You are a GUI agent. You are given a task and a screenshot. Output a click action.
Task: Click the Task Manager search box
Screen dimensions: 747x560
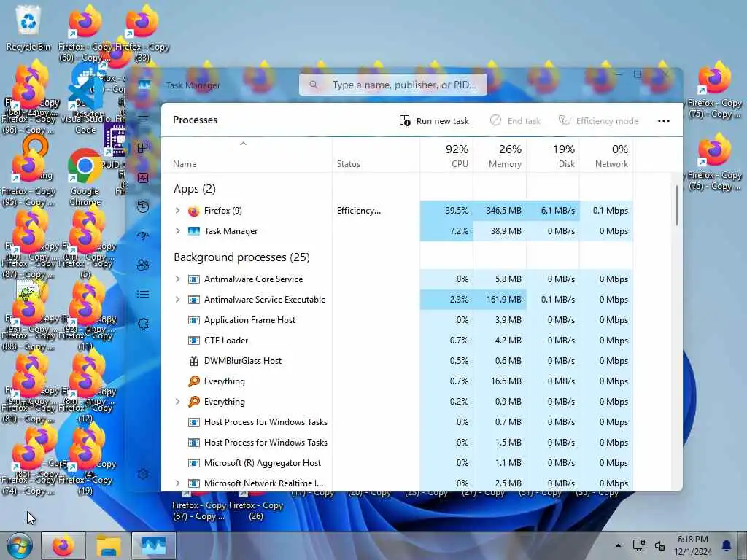click(393, 85)
